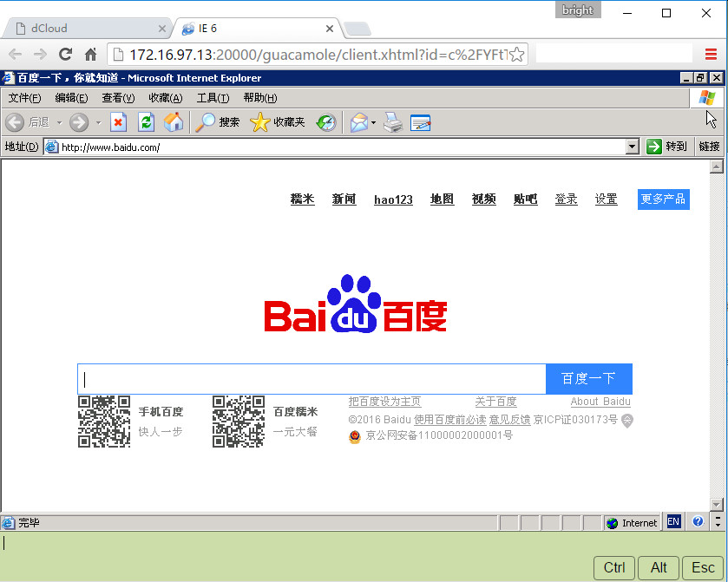Viewport: 728px width, 582px height.
Task: Click the Baidu paw logo
Action: pyautogui.click(x=355, y=304)
